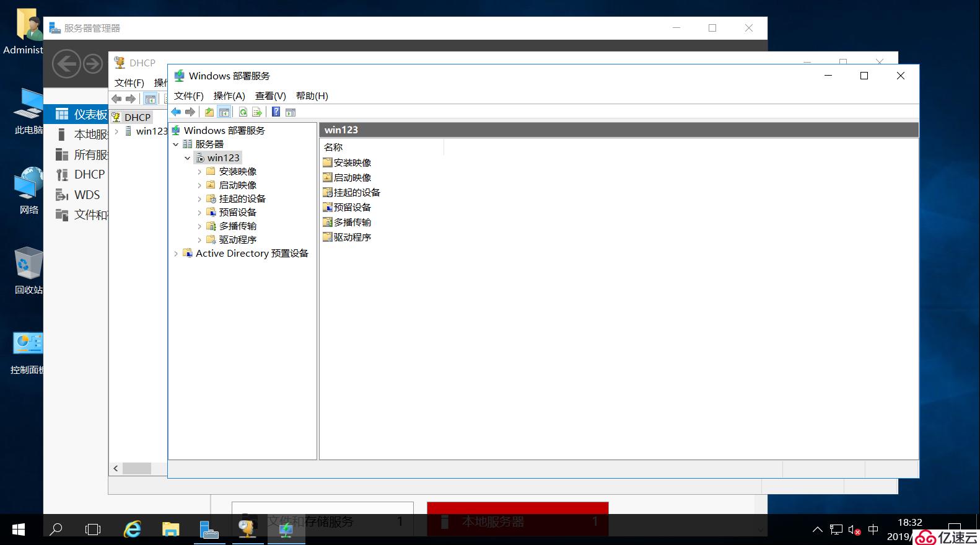The image size is (980, 545).
Task: Click the Help question mark icon
Action: (276, 112)
